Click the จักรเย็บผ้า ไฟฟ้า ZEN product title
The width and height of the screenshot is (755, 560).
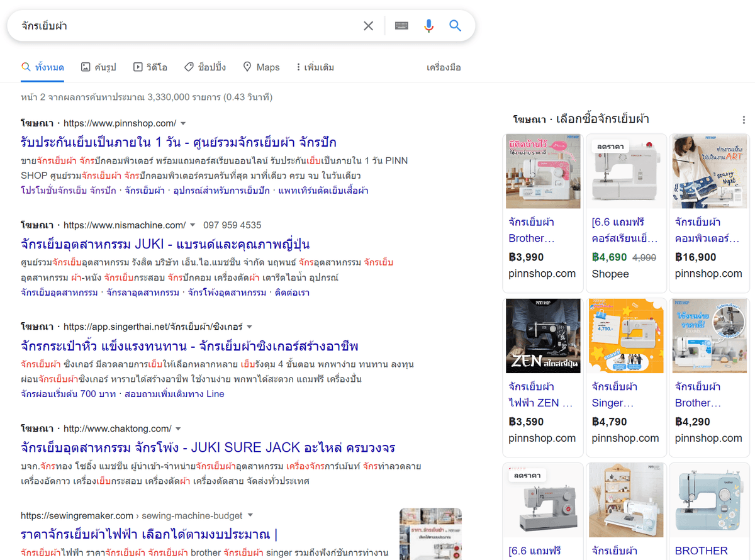[541, 395]
